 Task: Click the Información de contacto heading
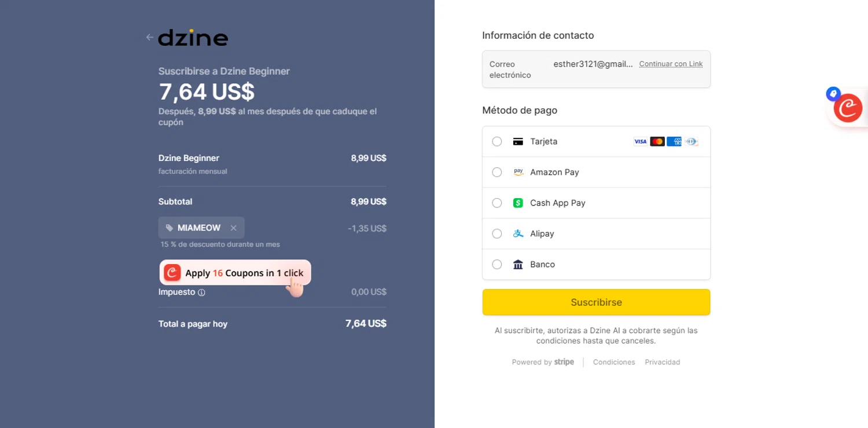pos(538,35)
